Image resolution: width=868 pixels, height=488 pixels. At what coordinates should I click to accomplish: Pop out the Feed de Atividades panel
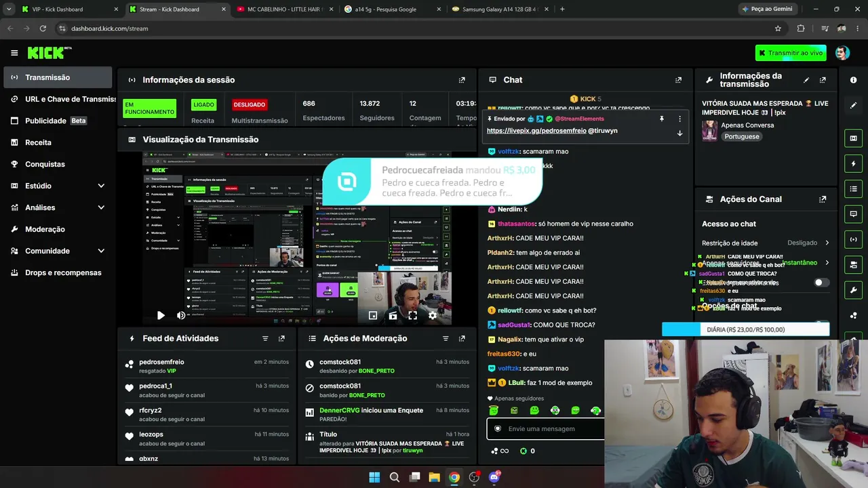281,338
